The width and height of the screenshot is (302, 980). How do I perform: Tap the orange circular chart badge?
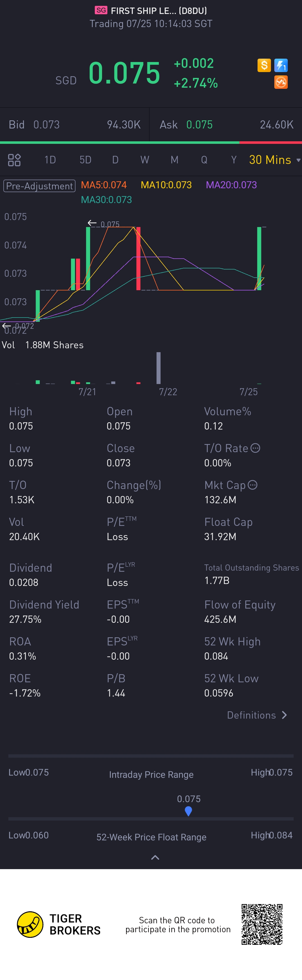click(x=281, y=82)
